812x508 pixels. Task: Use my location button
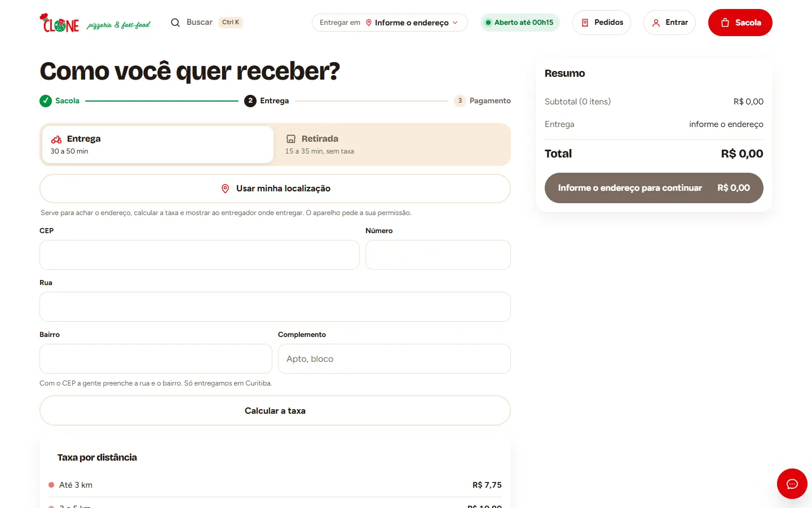pyautogui.click(x=275, y=189)
